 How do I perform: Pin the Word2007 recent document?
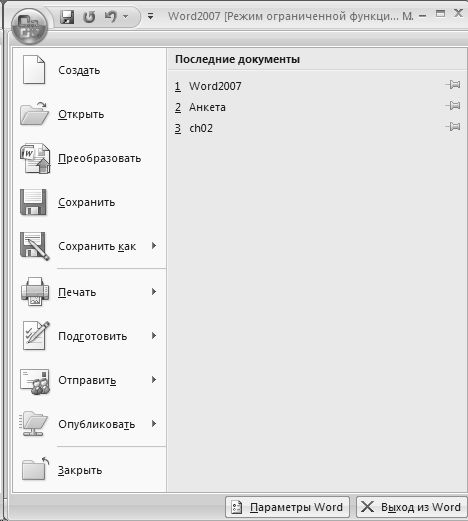point(453,85)
